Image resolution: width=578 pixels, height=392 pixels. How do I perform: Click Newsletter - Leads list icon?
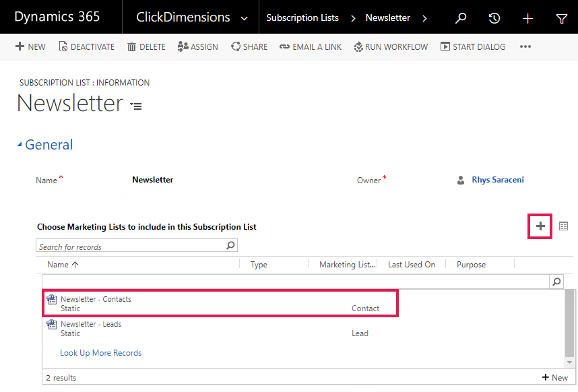click(51, 324)
